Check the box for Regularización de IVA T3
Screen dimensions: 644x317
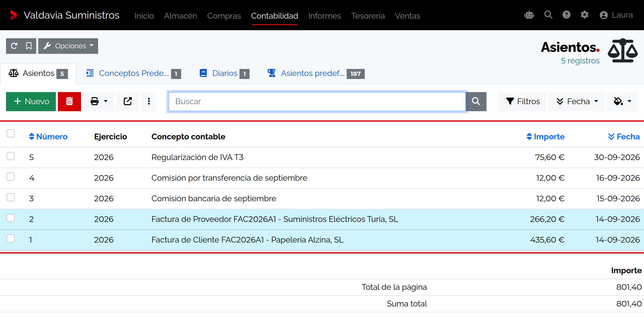tap(11, 156)
